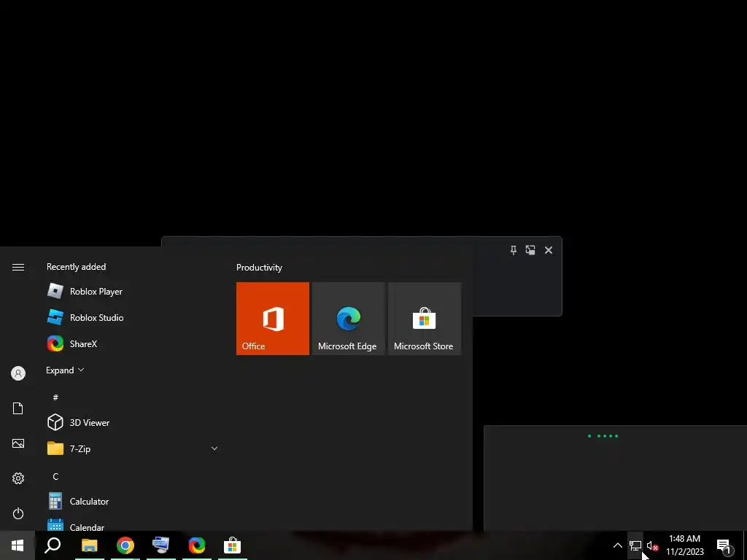Open the network status tray icon
Viewport: 747px width, 560px height.
click(635, 545)
